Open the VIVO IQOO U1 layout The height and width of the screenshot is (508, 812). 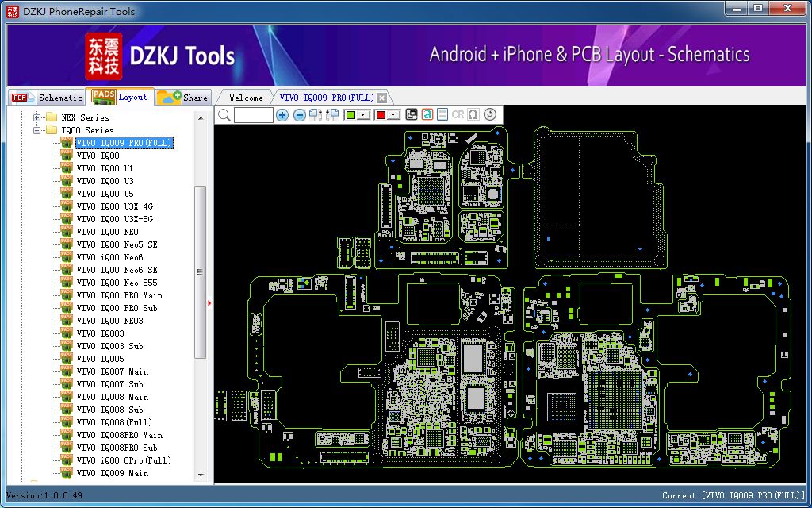point(105,168)
